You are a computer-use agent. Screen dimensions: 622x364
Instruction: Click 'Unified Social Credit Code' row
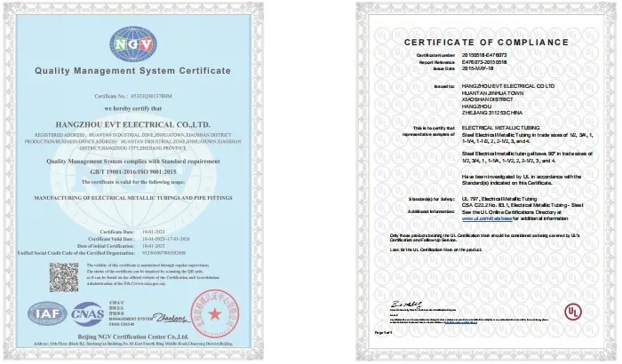(x=101, y=253)
